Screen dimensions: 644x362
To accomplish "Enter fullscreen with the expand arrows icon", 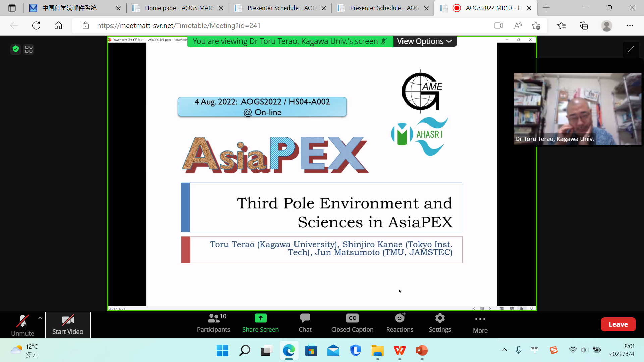I will 631,49.
